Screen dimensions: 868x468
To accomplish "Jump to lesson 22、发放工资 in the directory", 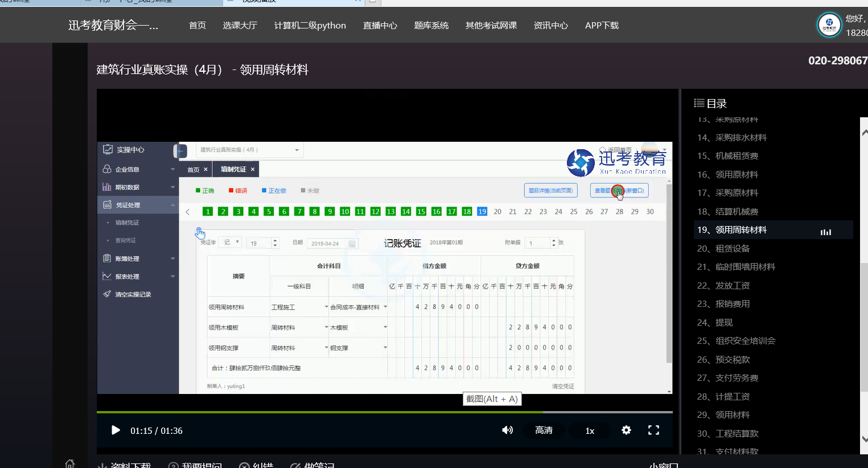I will click(x=723, y=286).
